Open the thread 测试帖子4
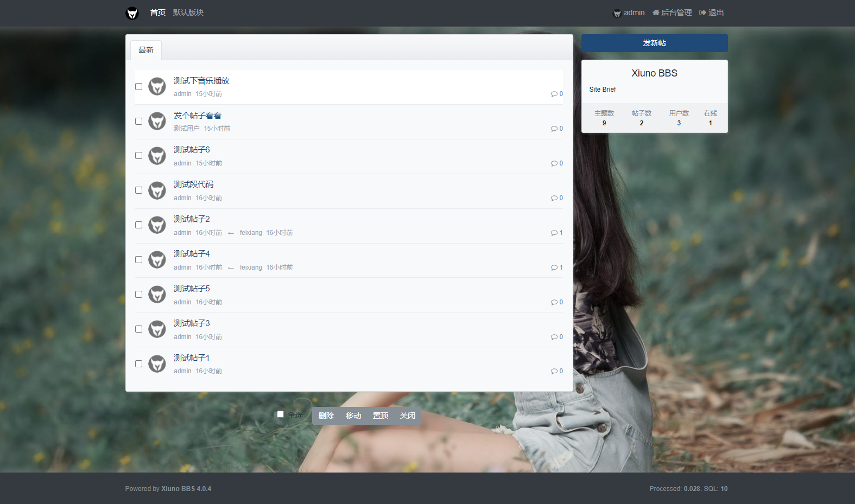 192,254
